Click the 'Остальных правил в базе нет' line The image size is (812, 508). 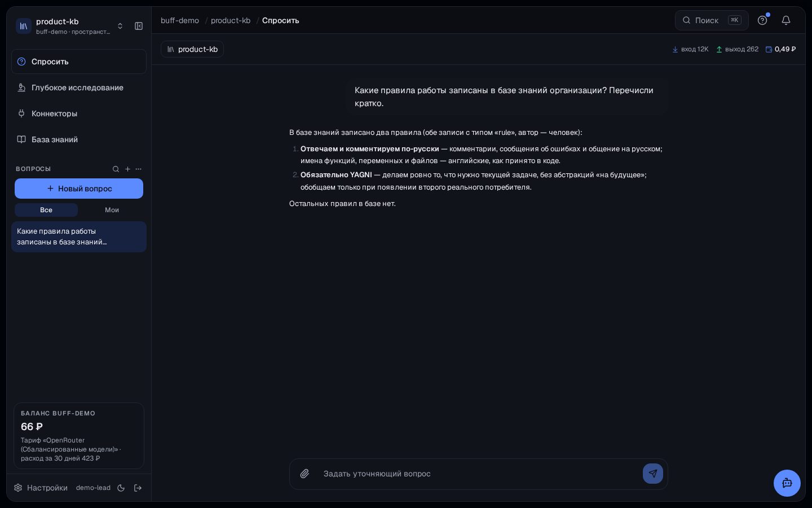pyautogui.click(x=342, y=203)
